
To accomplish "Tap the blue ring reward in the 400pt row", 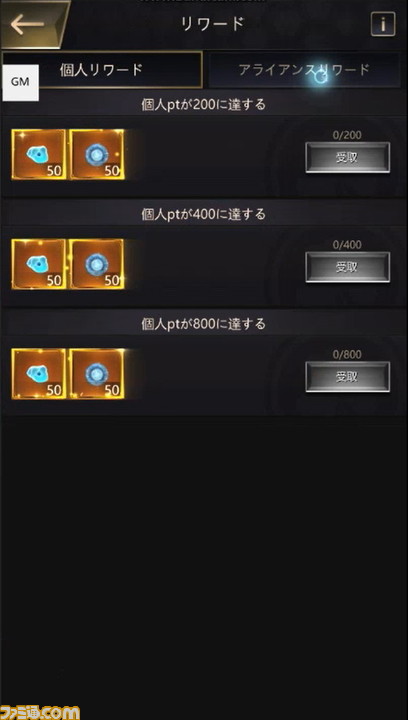I will point(97,264).
